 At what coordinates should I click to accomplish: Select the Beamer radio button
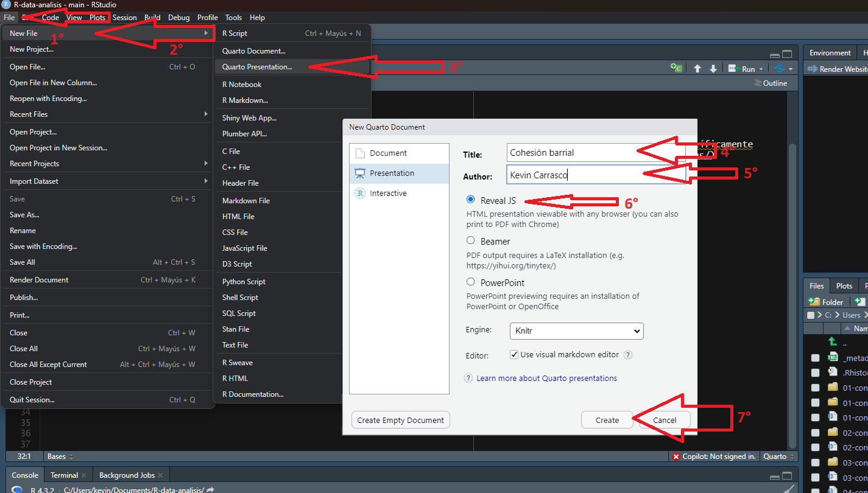pyautogui.click(x=470, y=241)
